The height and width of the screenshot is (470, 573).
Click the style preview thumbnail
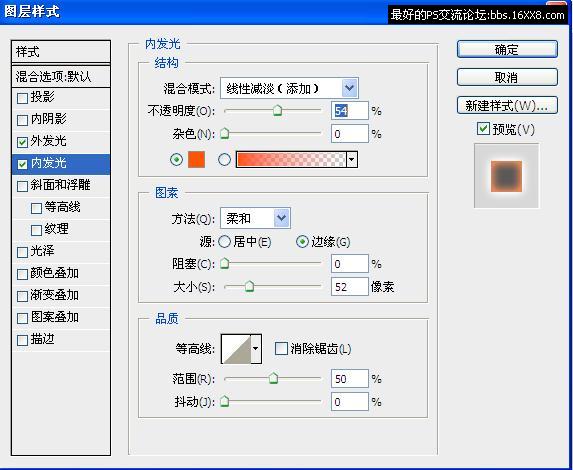(506, 176)
